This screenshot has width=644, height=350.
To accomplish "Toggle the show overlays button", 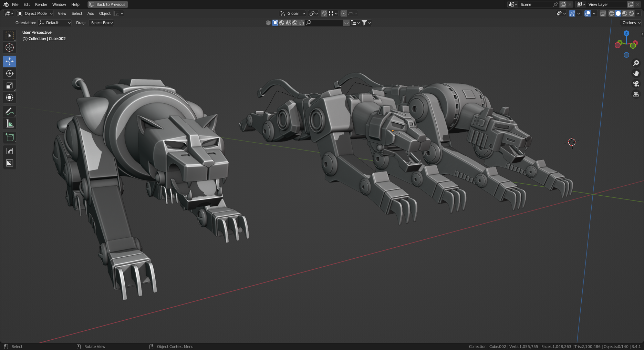I will [588, 13].
